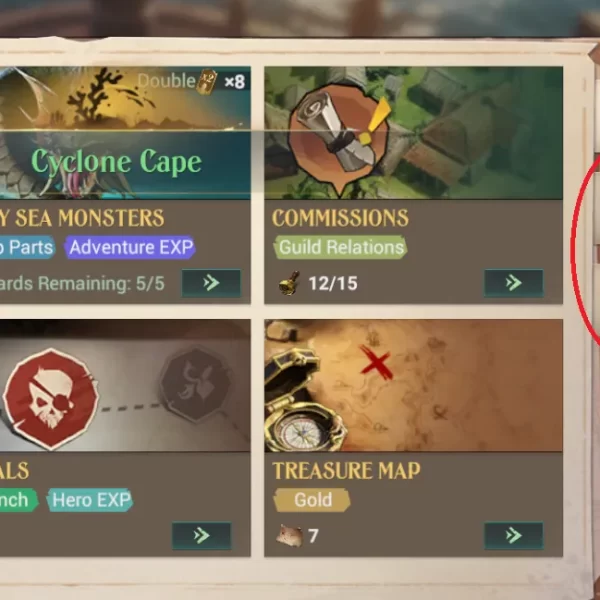The width and height of the screenshot is (600, 600).
Task: Select the Hero EXP reward tag
Action: point(90,500)
